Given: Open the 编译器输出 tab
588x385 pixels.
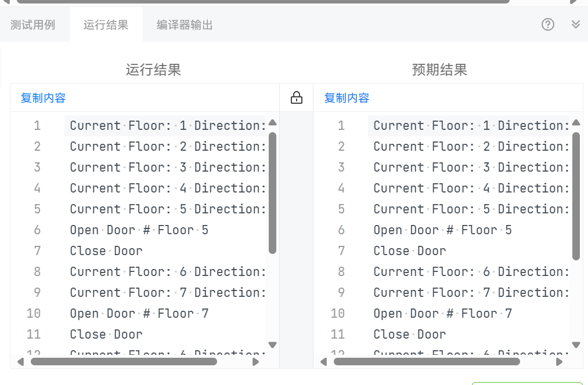Looking at the screenshot, I should point(185,25).
